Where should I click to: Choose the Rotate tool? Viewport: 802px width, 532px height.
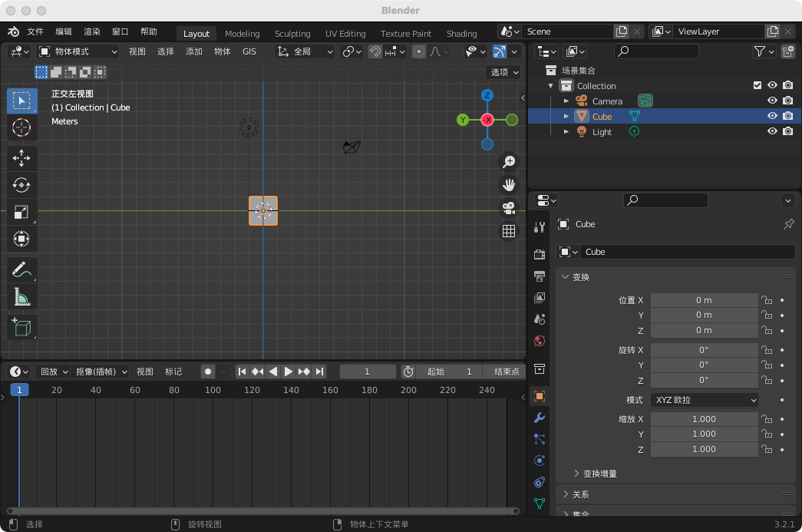(x=21, y=185)
